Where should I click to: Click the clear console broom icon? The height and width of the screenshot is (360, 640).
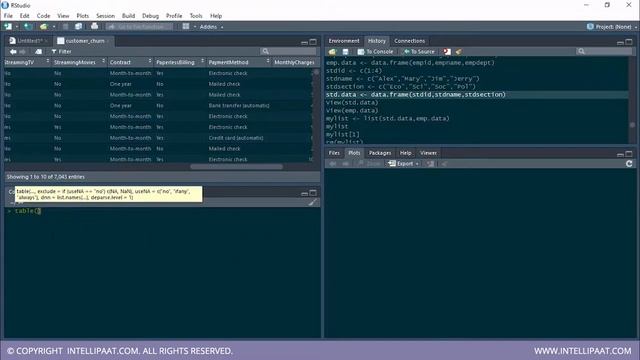[x=313, y=202]
